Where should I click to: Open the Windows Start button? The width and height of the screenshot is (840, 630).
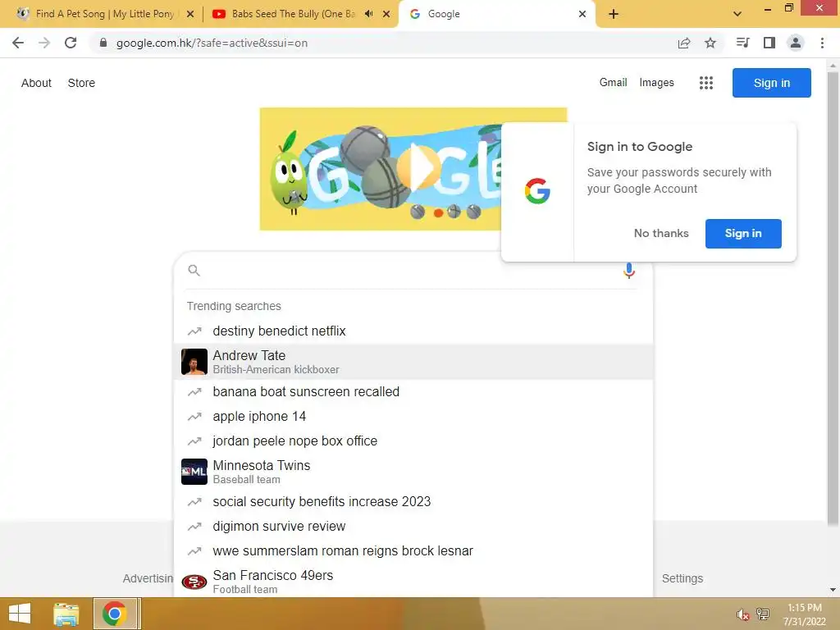pyautogui.click(x=20, y=614)
